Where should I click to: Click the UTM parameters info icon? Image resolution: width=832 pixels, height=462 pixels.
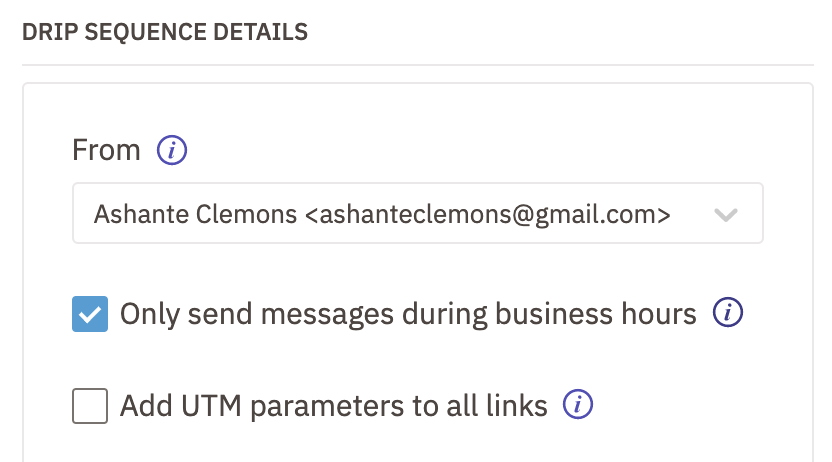click(x=578, y=404)
